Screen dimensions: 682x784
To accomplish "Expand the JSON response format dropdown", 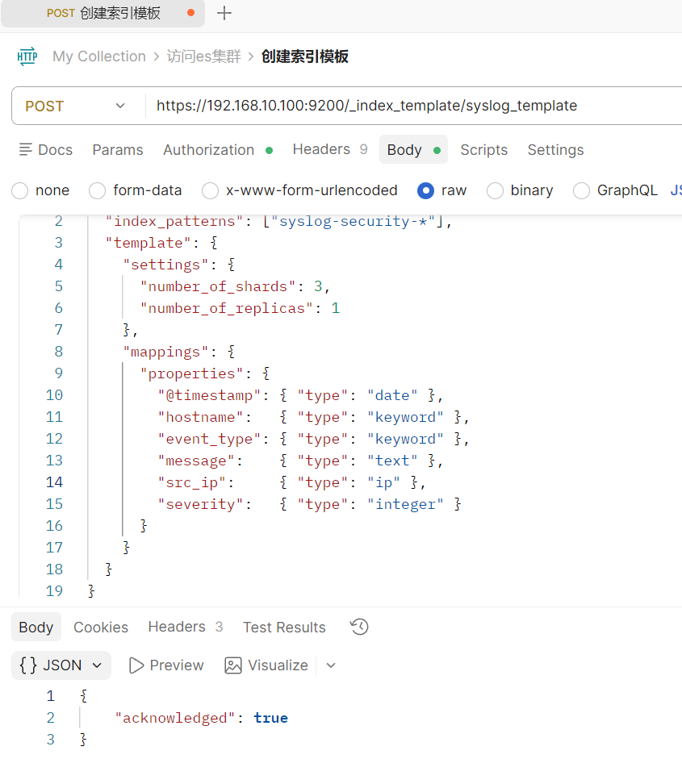I will [97, 665].
